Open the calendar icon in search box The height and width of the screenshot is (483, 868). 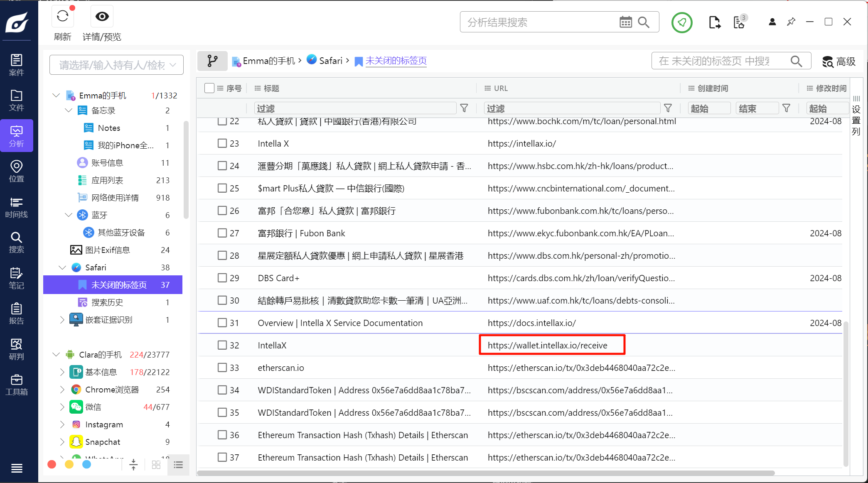625,22
